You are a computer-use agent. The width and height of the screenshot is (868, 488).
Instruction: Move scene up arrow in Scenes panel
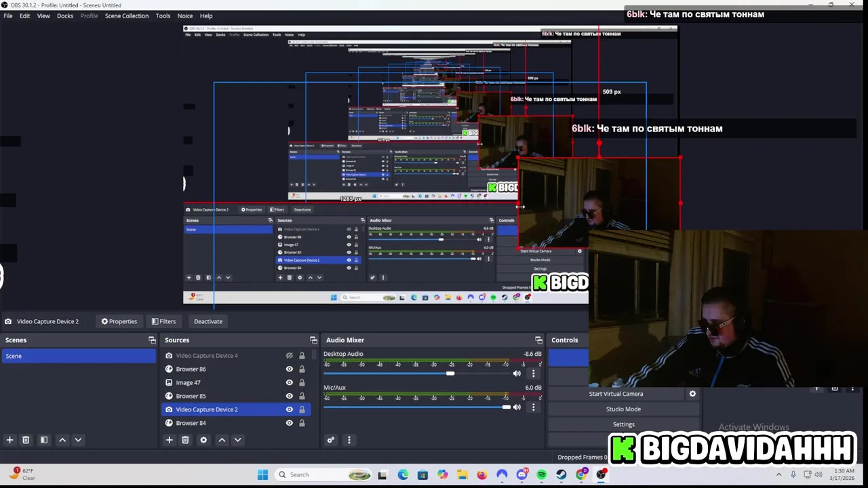(x=62, y=440)
